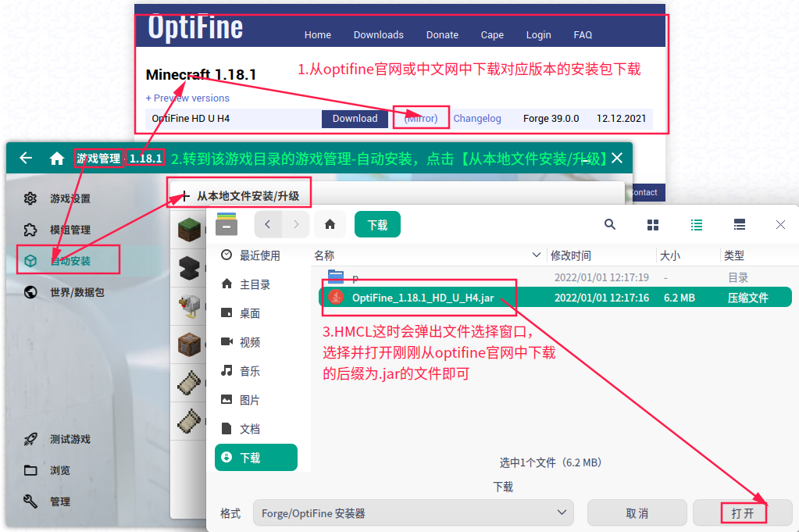Click the 取消 button

tap(637, 512)
